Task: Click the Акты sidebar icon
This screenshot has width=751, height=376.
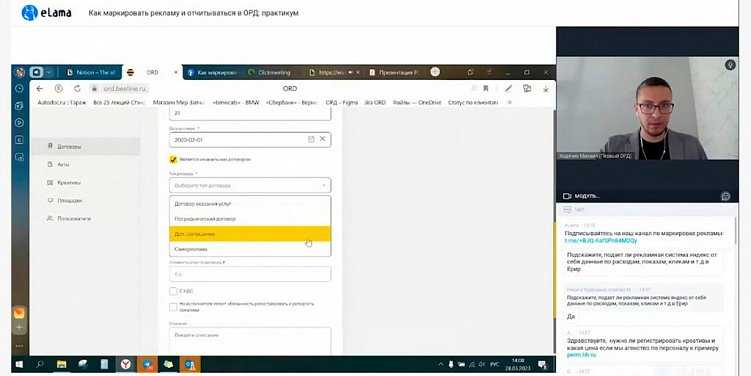Action: (50, 164)
